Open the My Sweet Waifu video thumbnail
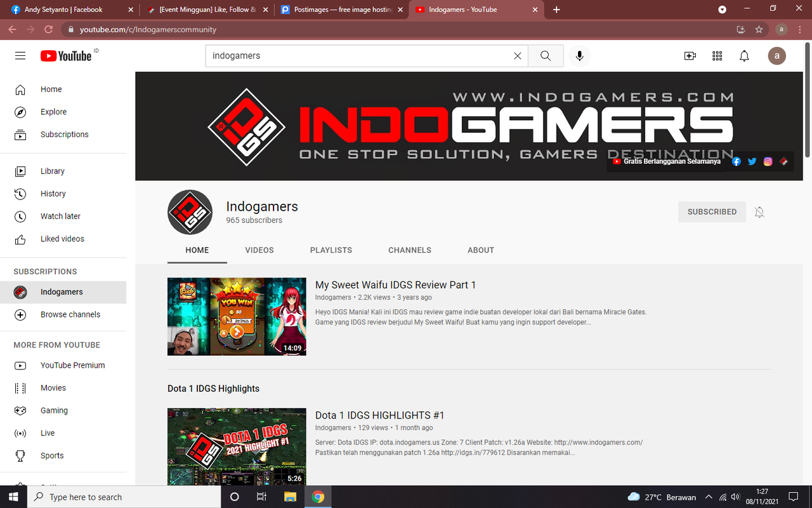Screen dimensions: 812x508 [x=237, y=316]
